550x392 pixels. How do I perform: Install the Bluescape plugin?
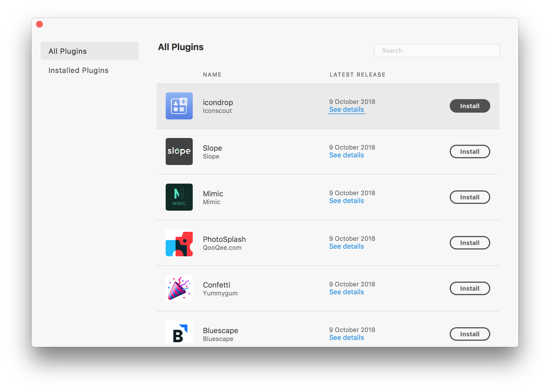coord(470,334)
